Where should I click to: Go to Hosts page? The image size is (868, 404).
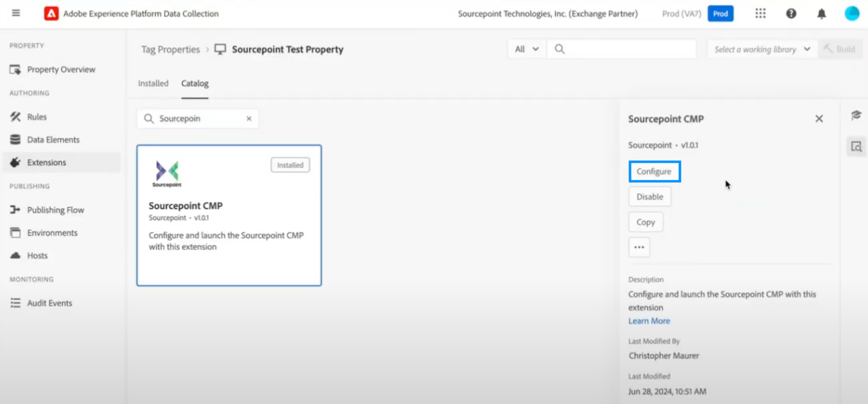click(37, 256)
